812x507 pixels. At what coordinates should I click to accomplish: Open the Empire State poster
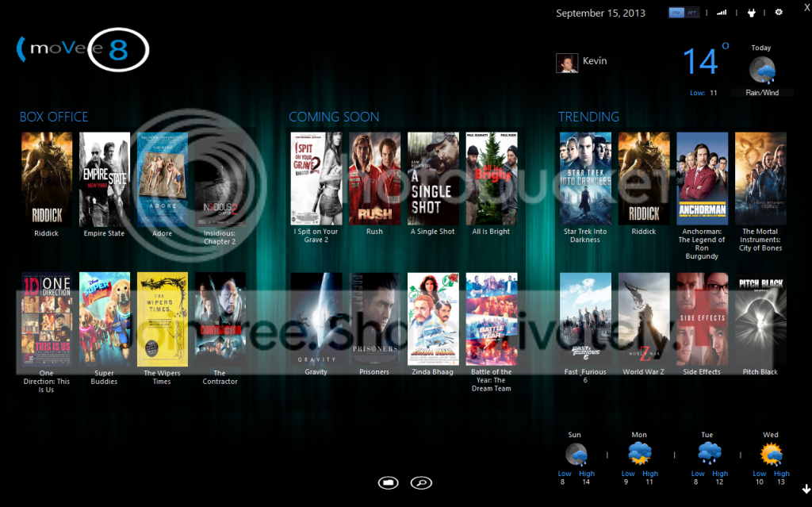pyautogui.click(x=105, y=179)
